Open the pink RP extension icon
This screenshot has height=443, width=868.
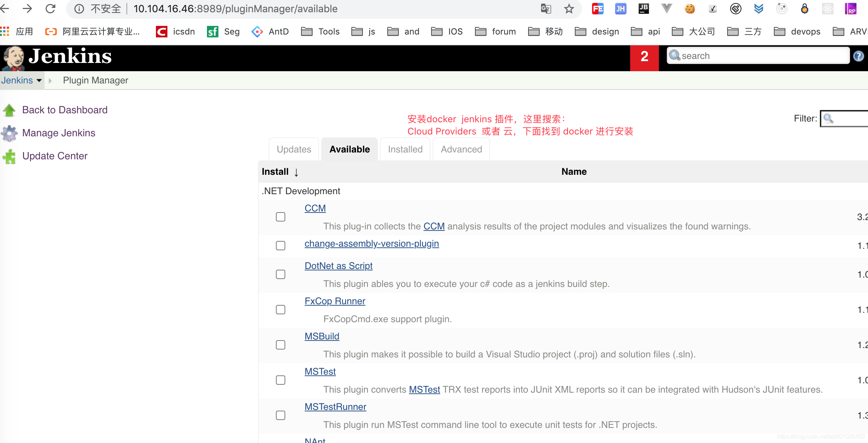click(850, 9)
